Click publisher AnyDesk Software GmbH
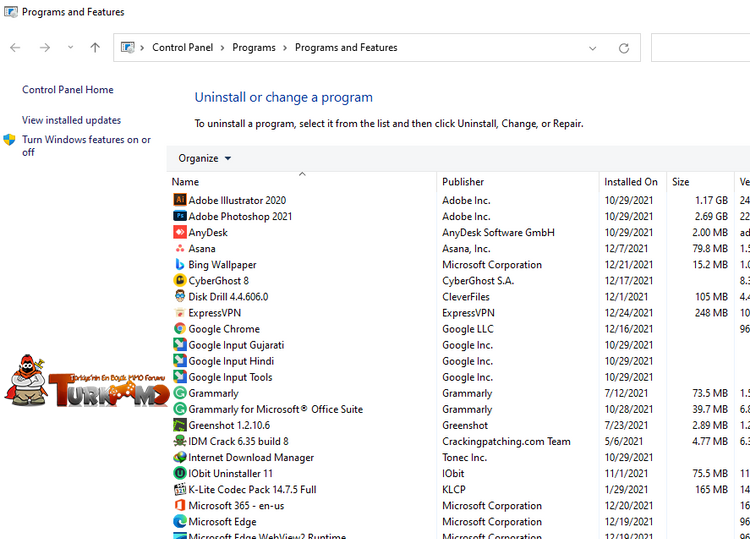Image resolution: width=750 pixels, height=539 pixels. pyautogui.click(x=498, y=232)
